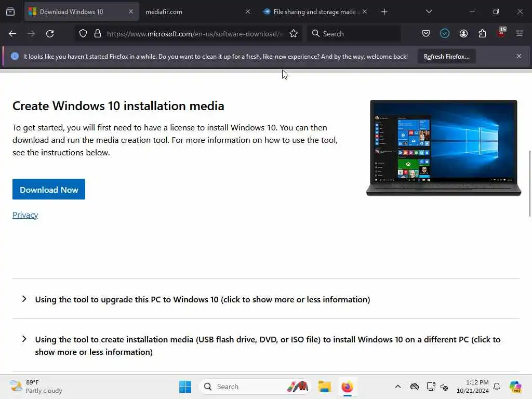This screenshot has height=399, width=532.
Task: Click the display cast tray icon
Action: click(431, 387)
